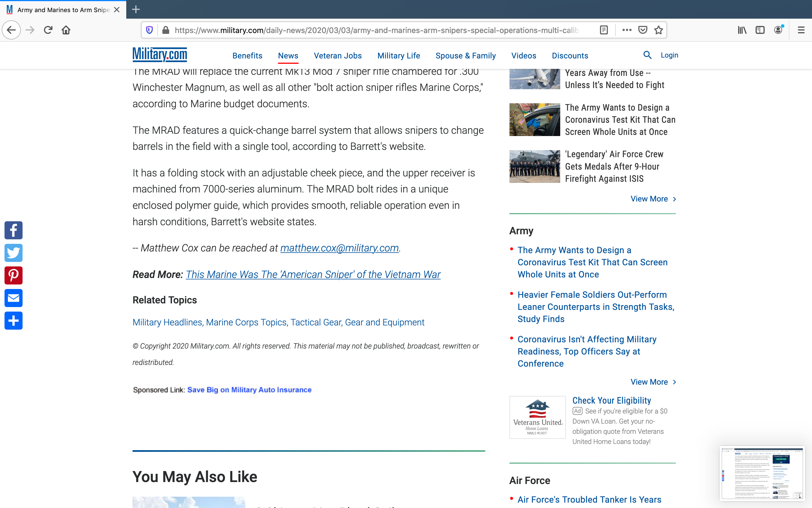This screenshot has height=508, width=812.
Task: Open the Discounts section
Action: (x=570, y=56)
